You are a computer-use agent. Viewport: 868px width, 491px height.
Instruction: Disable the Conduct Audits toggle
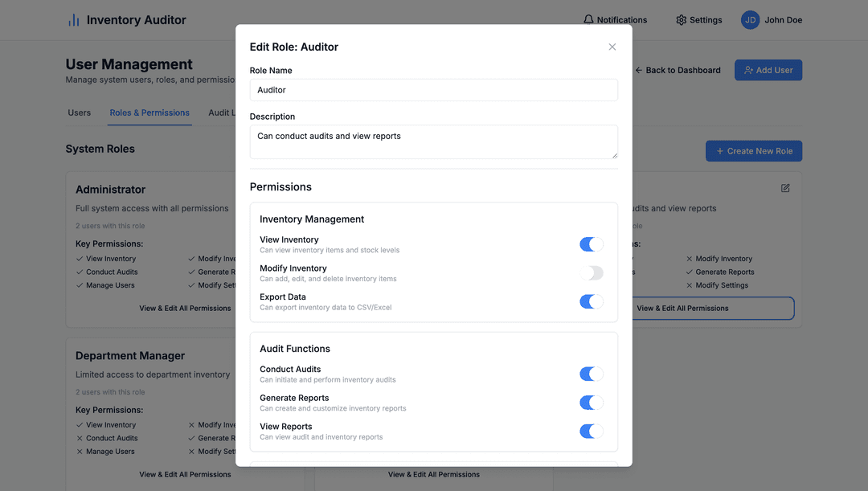click(x=592, y=374)
